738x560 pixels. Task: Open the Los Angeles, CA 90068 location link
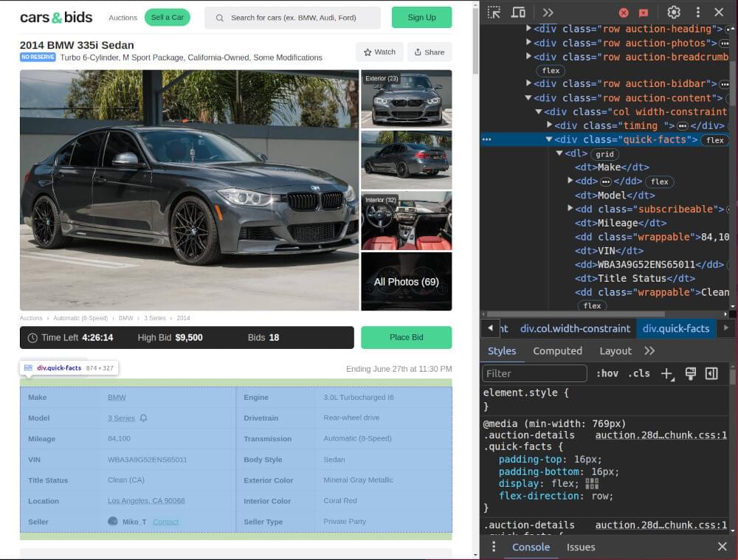146,500
